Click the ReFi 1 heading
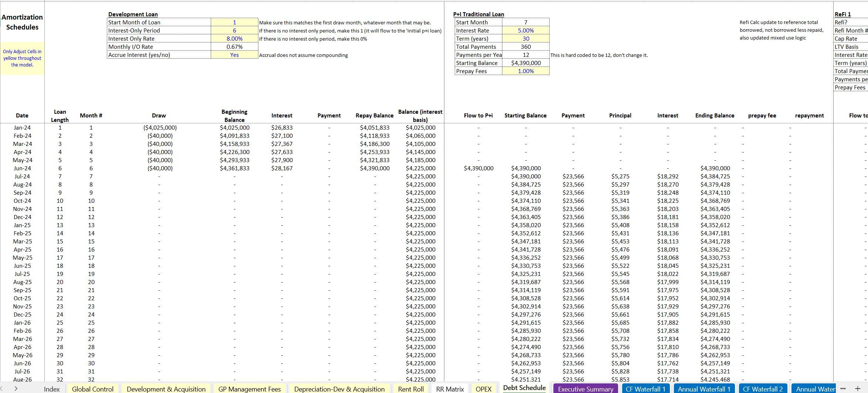 pyautogui.click(x=842, y=14)
